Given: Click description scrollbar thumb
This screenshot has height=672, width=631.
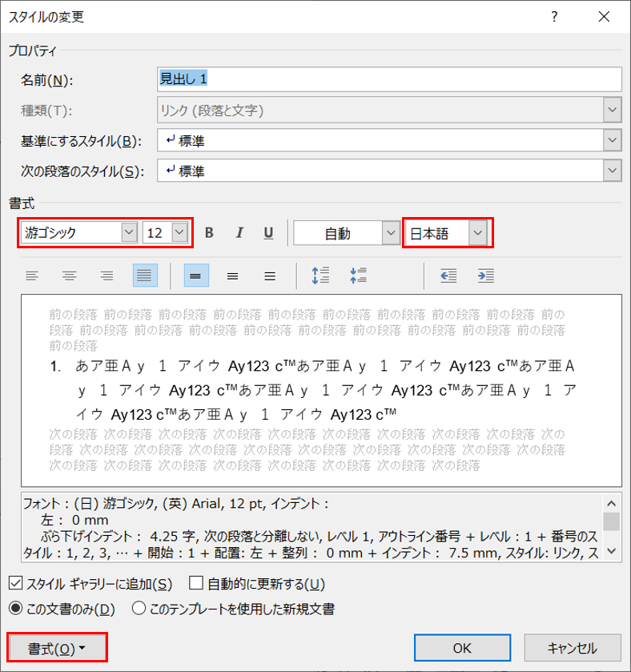Looking at the screenshot, I should tap(612, 521).
